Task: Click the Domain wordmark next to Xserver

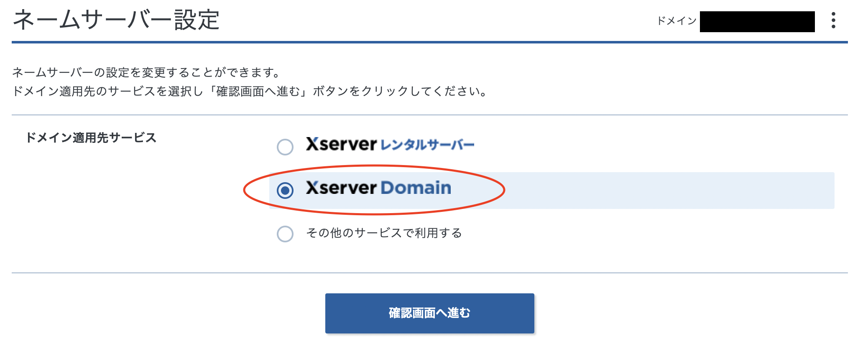Action: point(416,188)
